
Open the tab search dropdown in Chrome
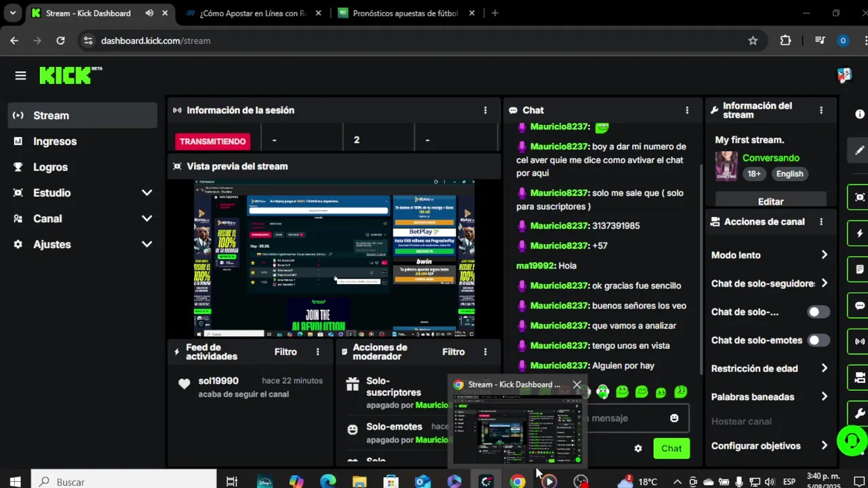coord(12,13)
